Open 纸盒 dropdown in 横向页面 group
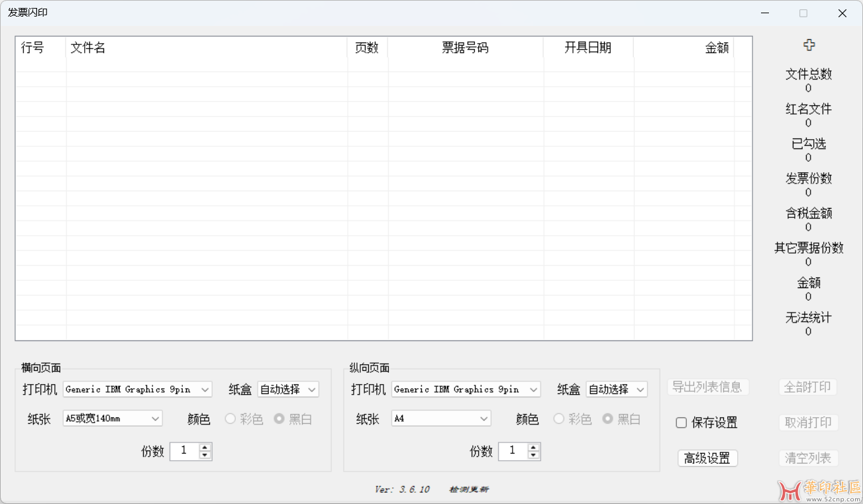Image resolution: width=863 pixels, height=504 pixels. point(288,389)
